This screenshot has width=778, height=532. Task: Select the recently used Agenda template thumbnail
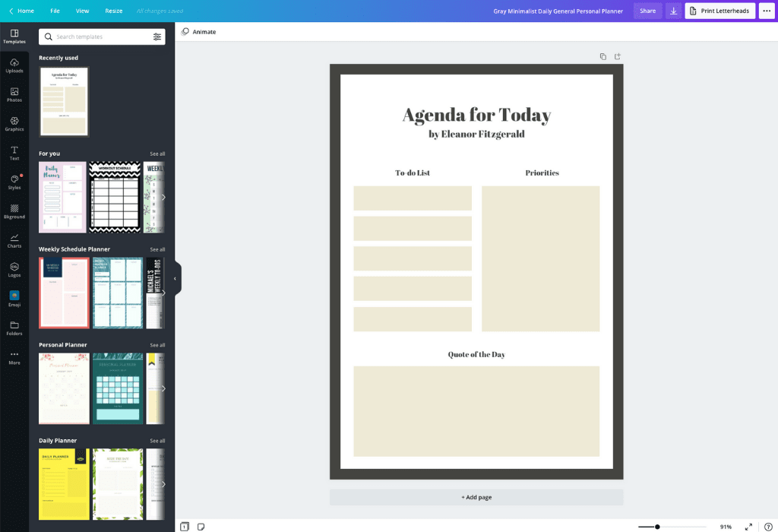click(x=64, y=100)
